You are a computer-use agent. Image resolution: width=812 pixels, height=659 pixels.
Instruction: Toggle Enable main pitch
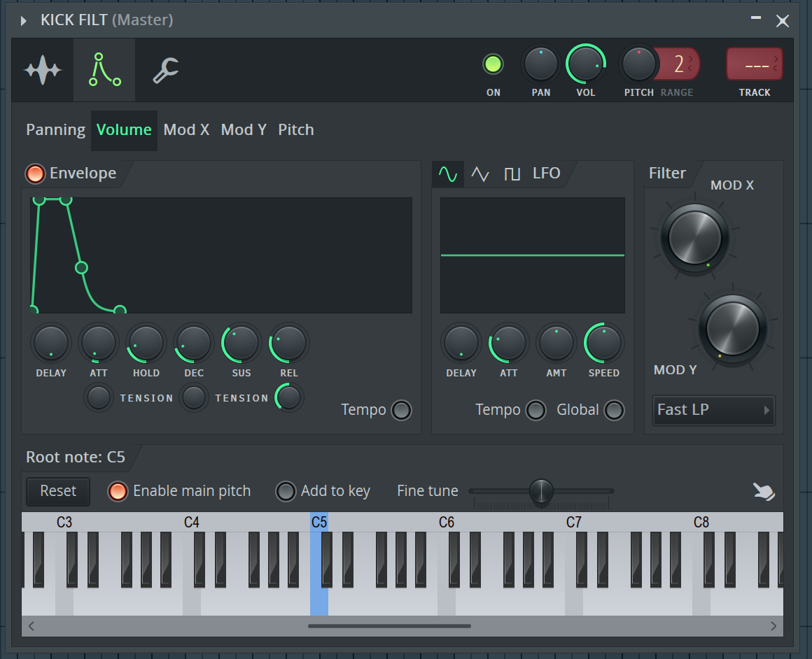118,491
